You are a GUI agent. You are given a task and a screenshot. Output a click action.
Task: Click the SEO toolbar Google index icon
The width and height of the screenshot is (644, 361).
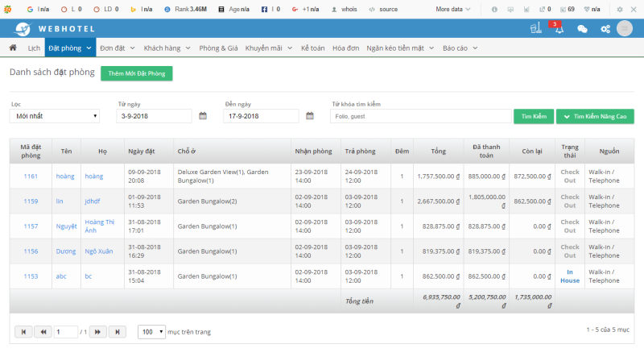[30, 9]
